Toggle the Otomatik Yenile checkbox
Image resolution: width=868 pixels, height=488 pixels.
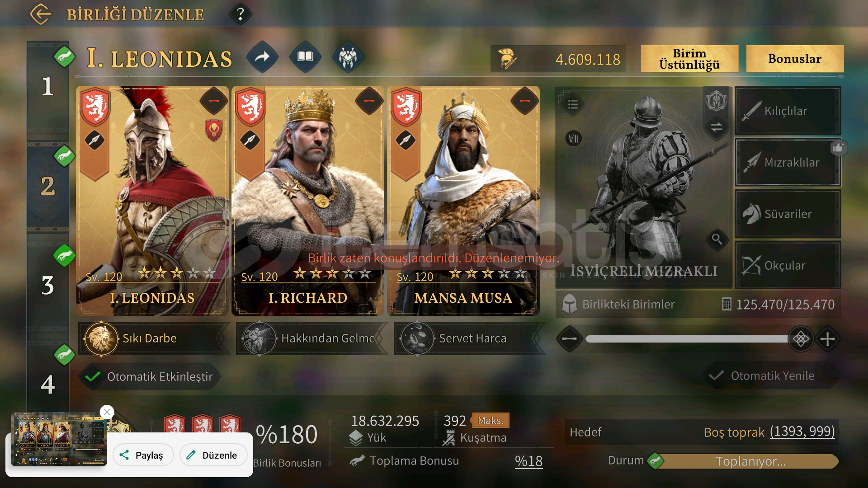(x=716, y=375)
